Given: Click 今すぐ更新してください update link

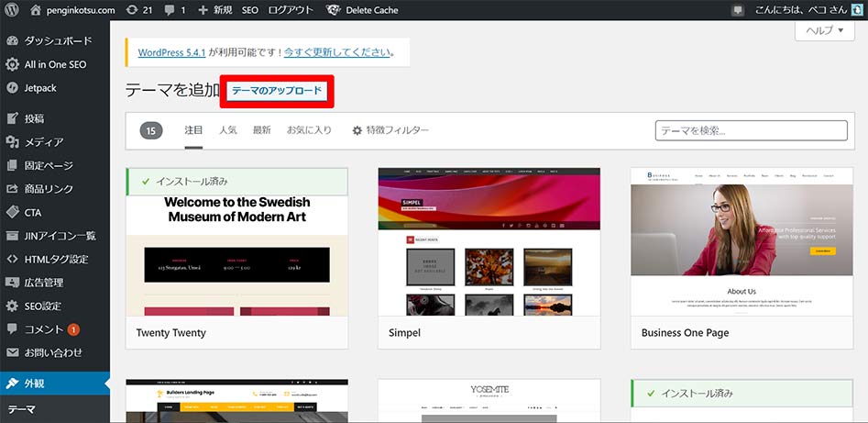Looking at the screenshot, I should pyautogui.click(x=337, y=52).
